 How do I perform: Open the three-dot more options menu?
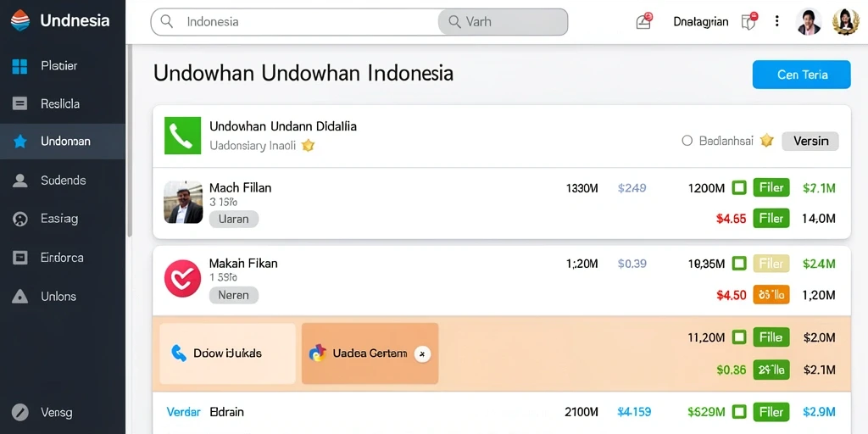coord(776,21)
